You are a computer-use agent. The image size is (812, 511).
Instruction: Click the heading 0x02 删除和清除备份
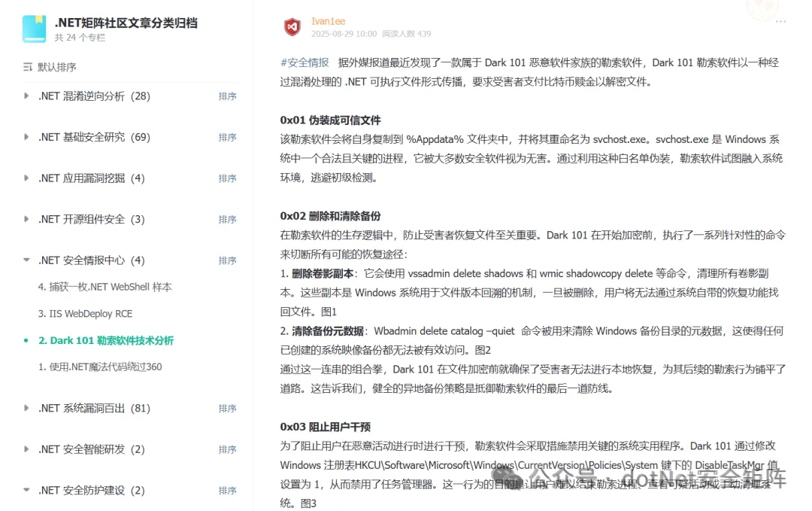(x=330, y=216)
